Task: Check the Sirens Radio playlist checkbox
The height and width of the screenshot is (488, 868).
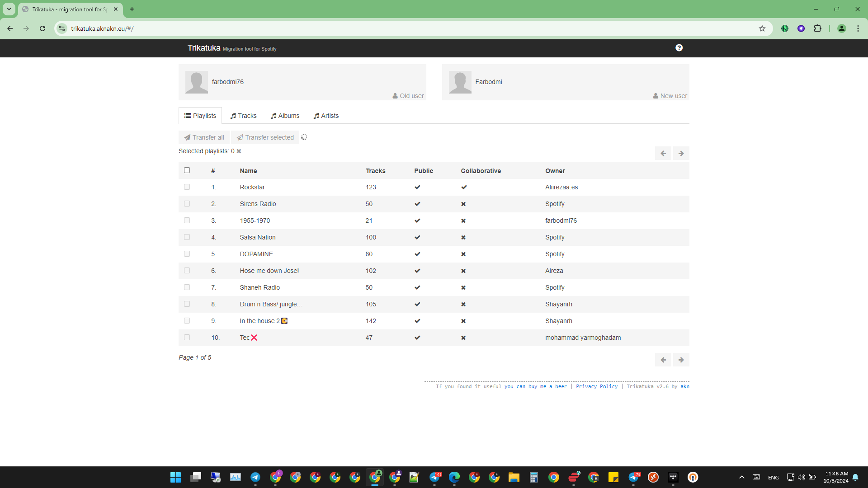Action: click(187, 204)
